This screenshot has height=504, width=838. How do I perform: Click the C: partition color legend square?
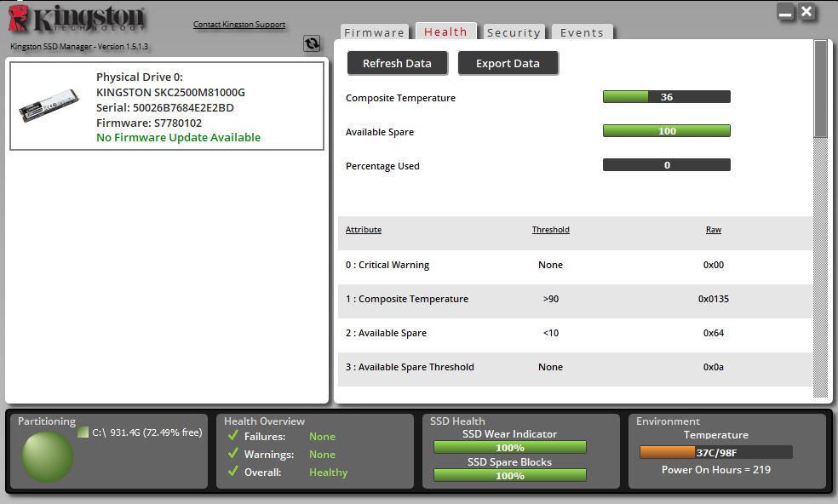tap(83, 432)
